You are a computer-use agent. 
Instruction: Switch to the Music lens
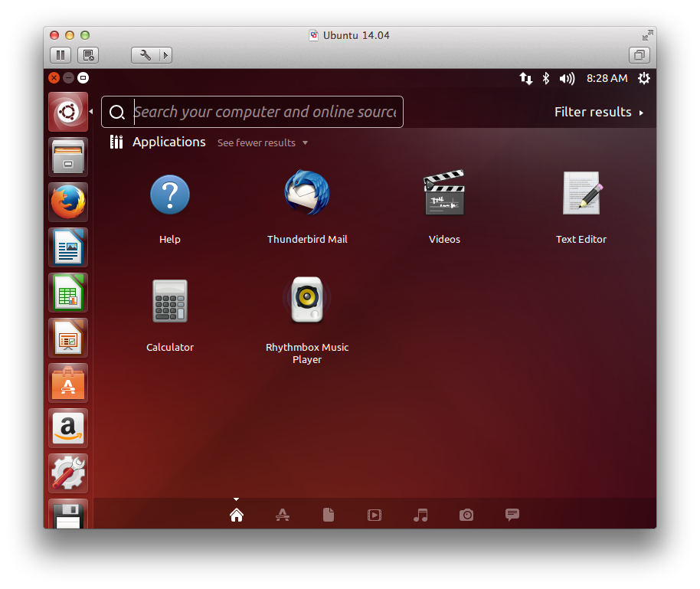[x=420, y=515]
